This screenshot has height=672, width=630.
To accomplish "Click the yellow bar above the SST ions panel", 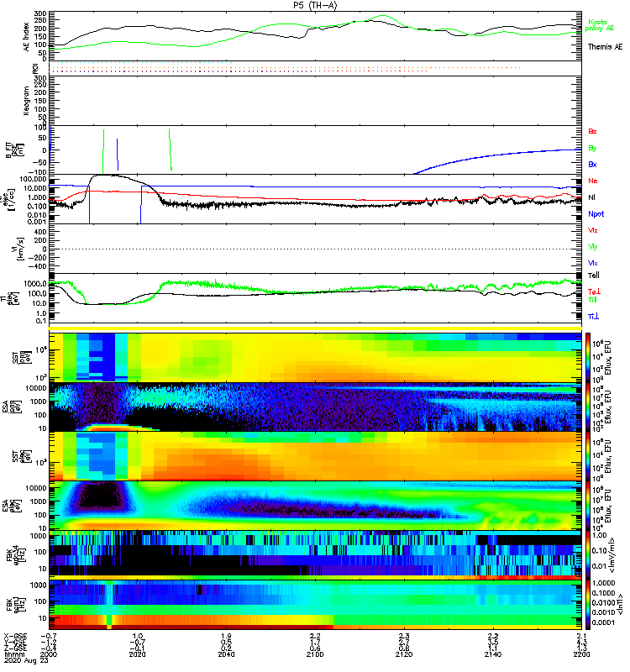I will (x=315, y=328).
